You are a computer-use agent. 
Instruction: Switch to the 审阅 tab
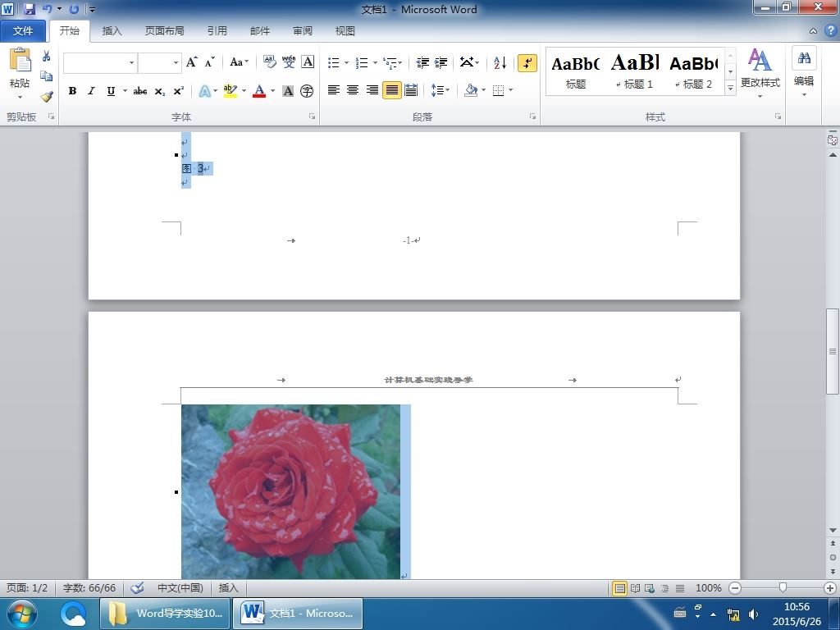tap(303, 31)
